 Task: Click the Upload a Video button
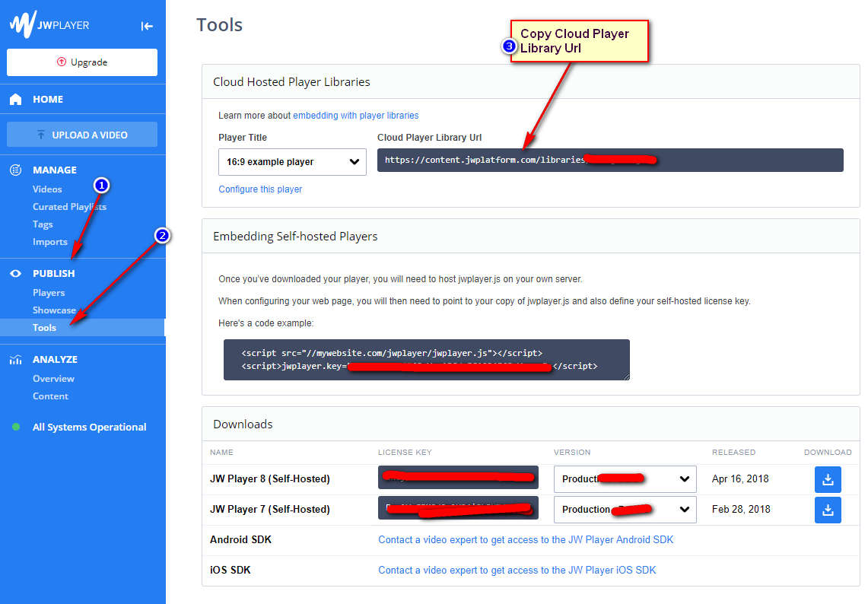point(82,135)
